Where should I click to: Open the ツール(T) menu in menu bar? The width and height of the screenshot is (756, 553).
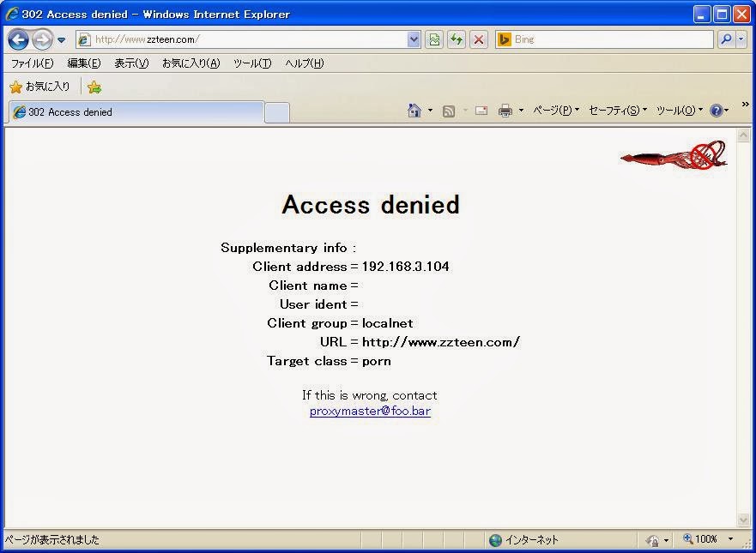pos(252,63)
